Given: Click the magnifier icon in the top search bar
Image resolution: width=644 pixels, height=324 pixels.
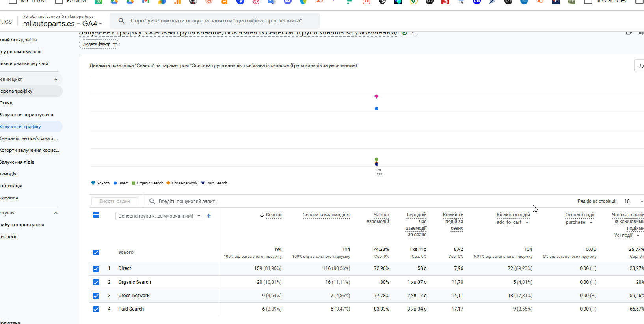Looking at the screenshot, I should (121, 21).
